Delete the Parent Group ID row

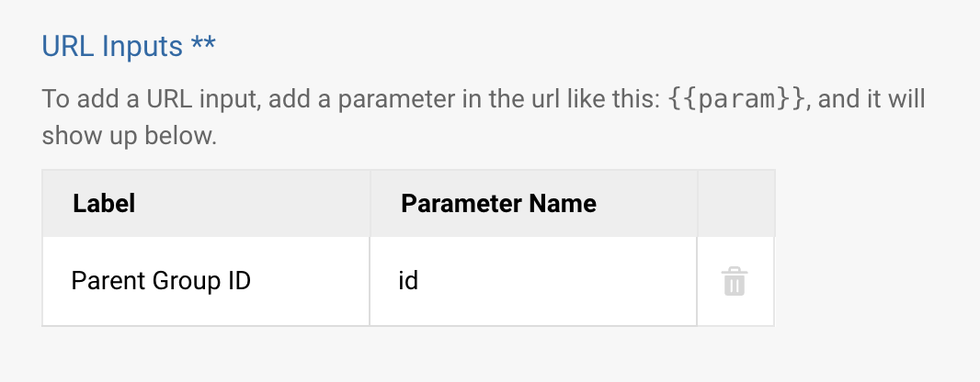[x=734, y=281]
